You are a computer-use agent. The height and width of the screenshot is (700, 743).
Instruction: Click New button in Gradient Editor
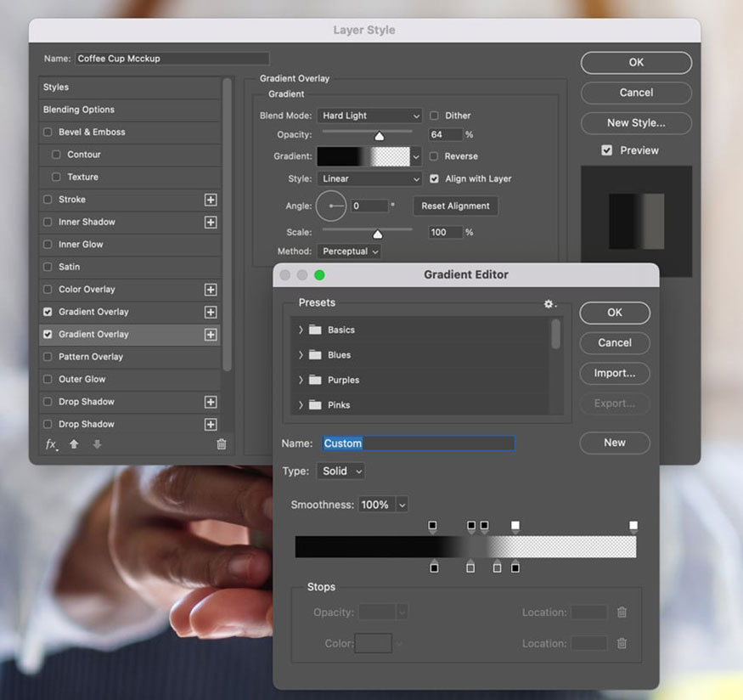pos(615,443)
